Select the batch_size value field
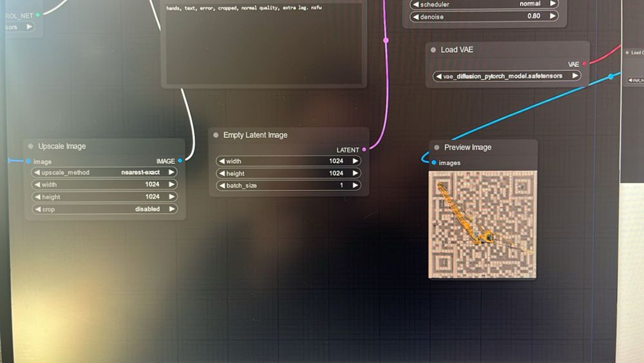644x363 pixels. click(289, 186)
